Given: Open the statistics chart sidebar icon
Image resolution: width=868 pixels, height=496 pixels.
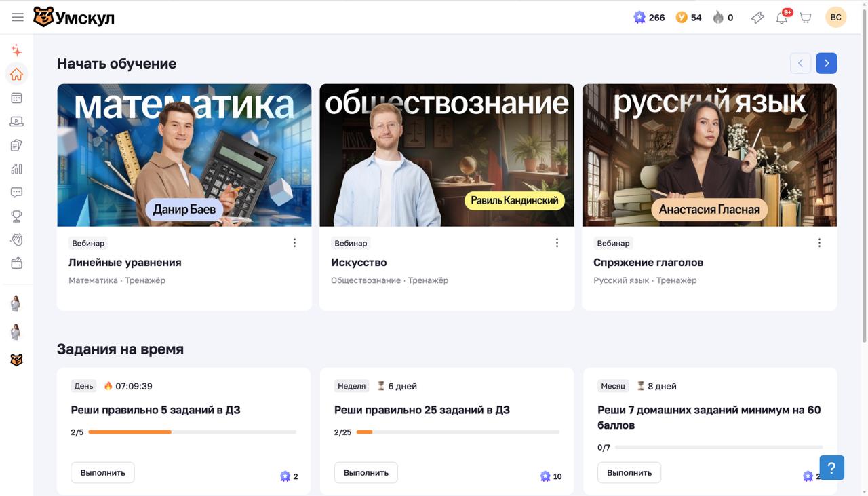Looking at the screenshot, I should coord(17,169).
